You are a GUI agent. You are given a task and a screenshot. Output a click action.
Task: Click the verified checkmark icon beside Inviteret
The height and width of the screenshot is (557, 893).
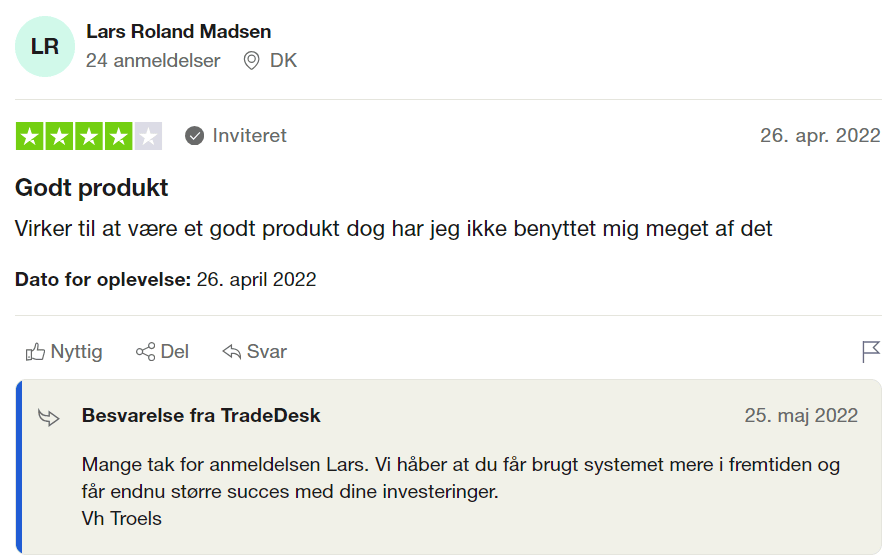(x=194, y=136)
